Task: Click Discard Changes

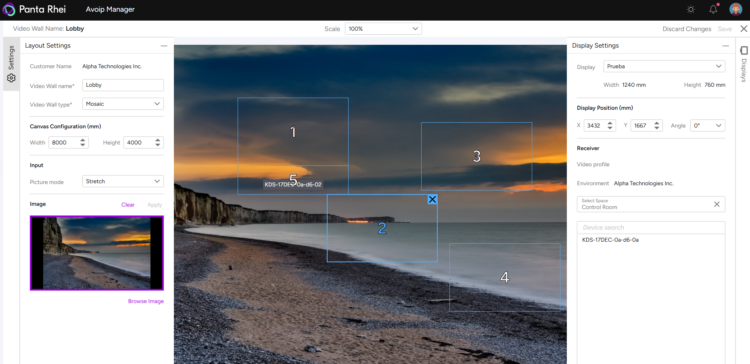Action: pos(686,29)
